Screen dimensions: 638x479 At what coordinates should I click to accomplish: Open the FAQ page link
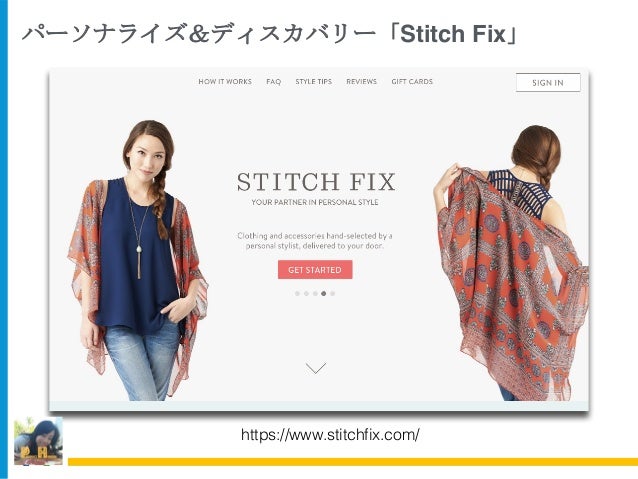(x=273, y=81)
